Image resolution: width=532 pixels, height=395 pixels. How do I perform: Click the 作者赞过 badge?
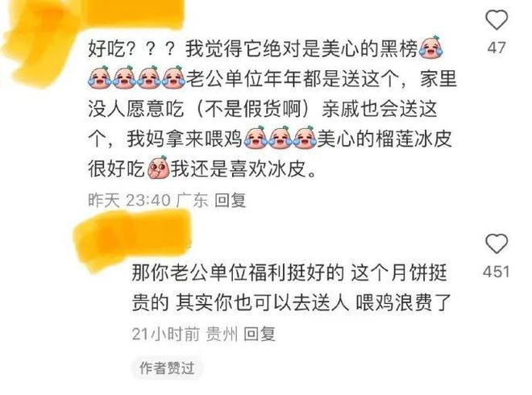(x=167, y=368)
